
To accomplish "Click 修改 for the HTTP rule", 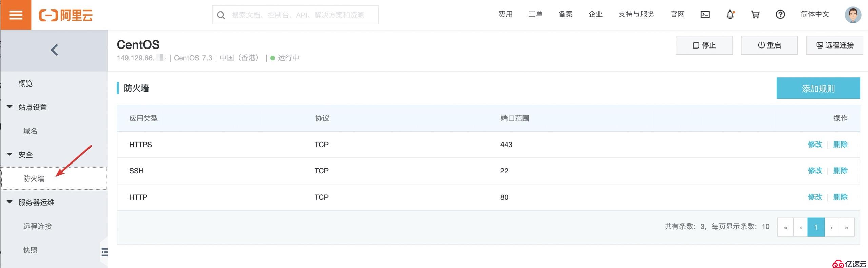I will tap(815, 197).
